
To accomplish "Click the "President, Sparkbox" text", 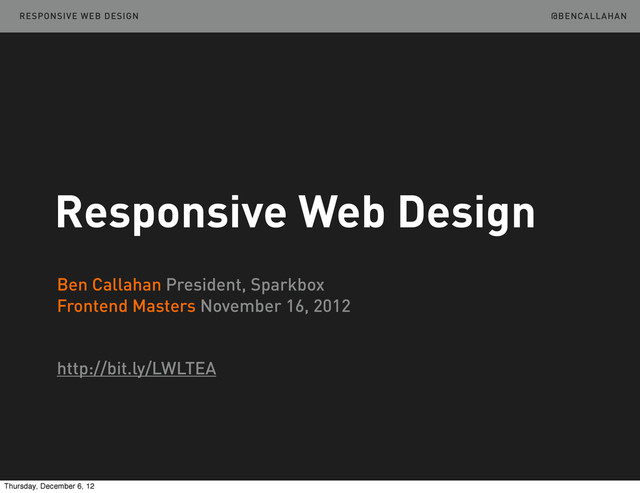I will coord(245,285).
